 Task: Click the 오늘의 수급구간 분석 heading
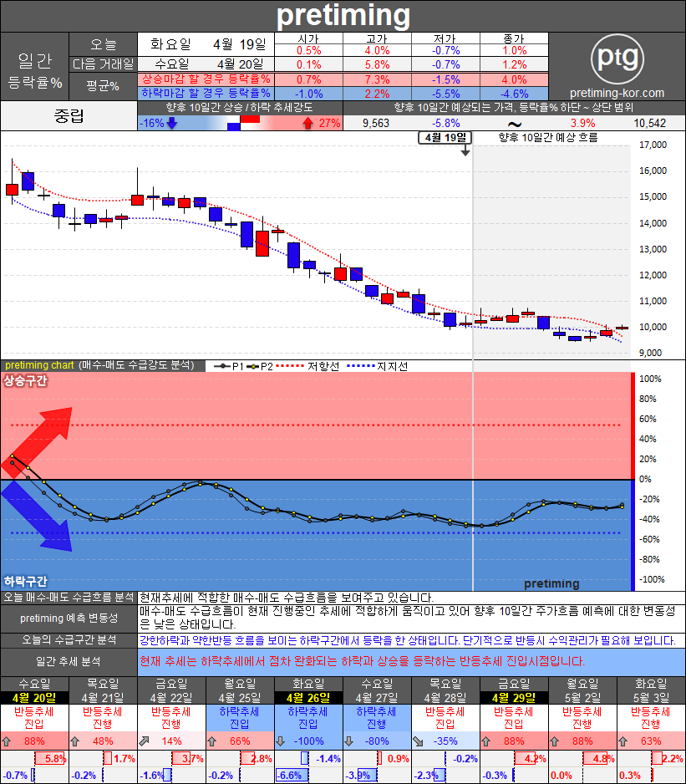coord(69,640)
